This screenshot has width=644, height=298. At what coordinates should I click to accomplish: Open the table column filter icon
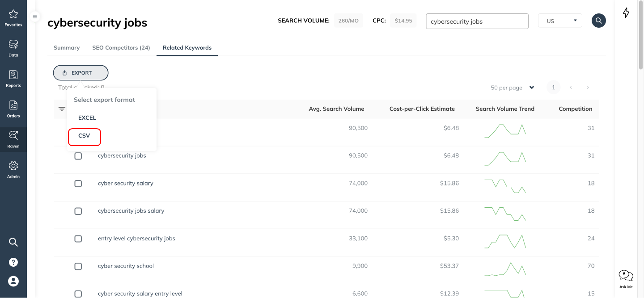62,109
